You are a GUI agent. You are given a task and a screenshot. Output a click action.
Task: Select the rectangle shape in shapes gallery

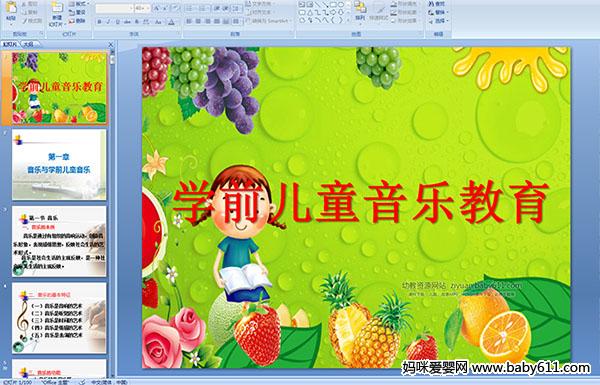pos(333,4)
